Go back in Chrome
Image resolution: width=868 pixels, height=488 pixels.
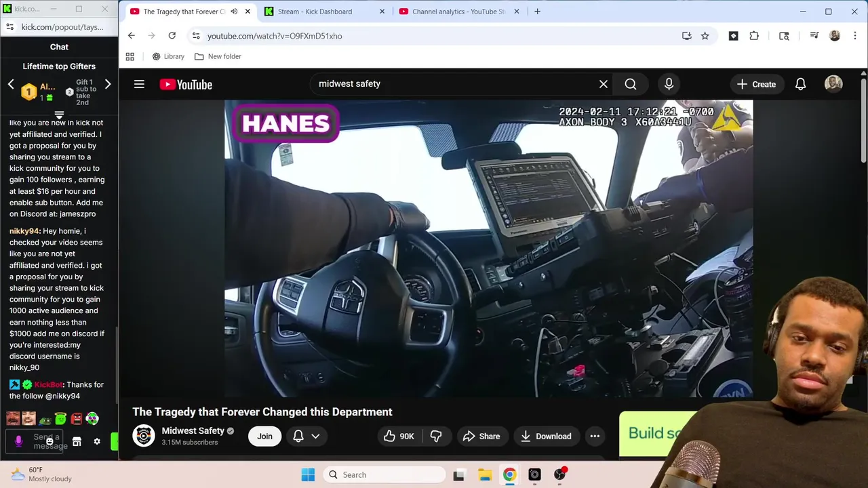132,36
